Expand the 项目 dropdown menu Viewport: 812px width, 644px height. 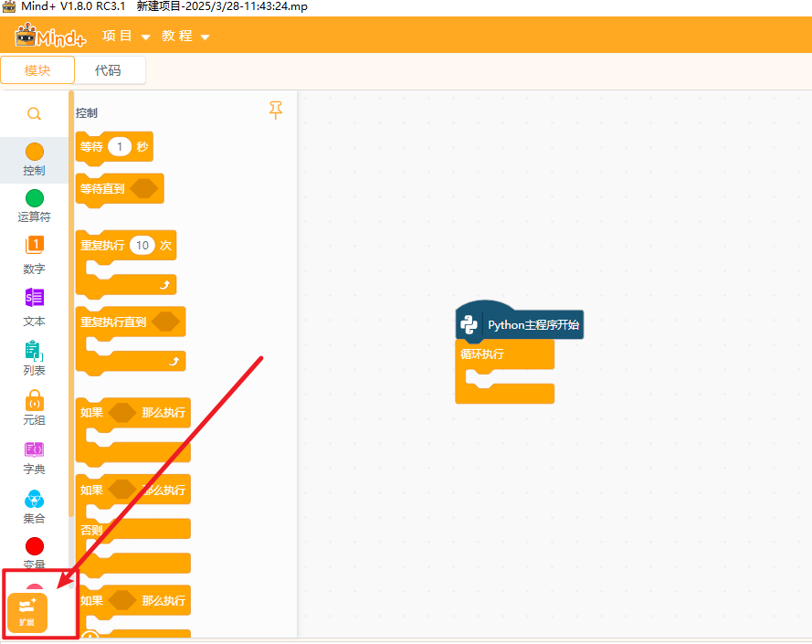point(126,37)
